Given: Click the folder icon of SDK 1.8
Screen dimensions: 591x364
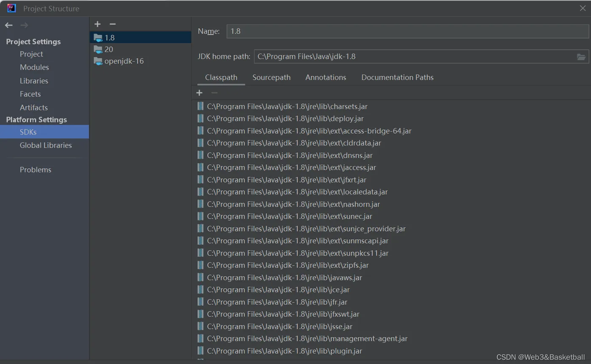Looking at the screenshot, I should [98, 38].
